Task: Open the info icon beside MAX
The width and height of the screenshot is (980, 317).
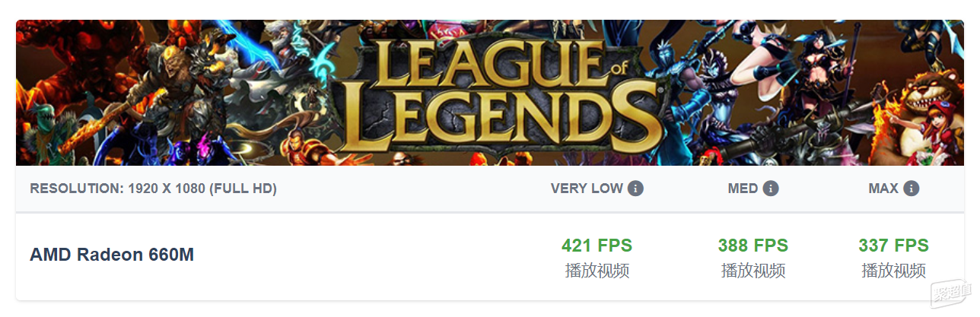Action: 911,189
